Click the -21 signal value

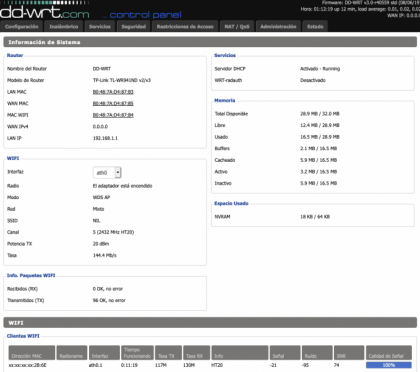pos(273,365)
